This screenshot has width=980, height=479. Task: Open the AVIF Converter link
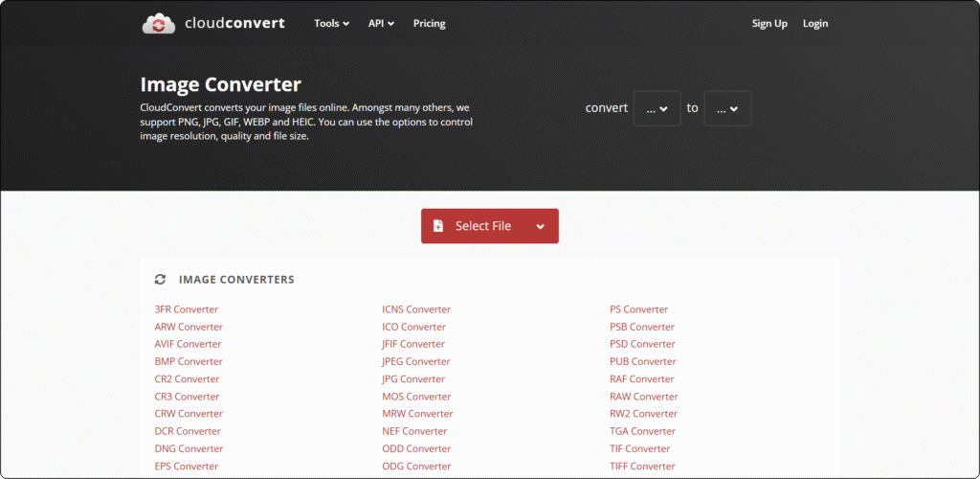tap(188, 344)
